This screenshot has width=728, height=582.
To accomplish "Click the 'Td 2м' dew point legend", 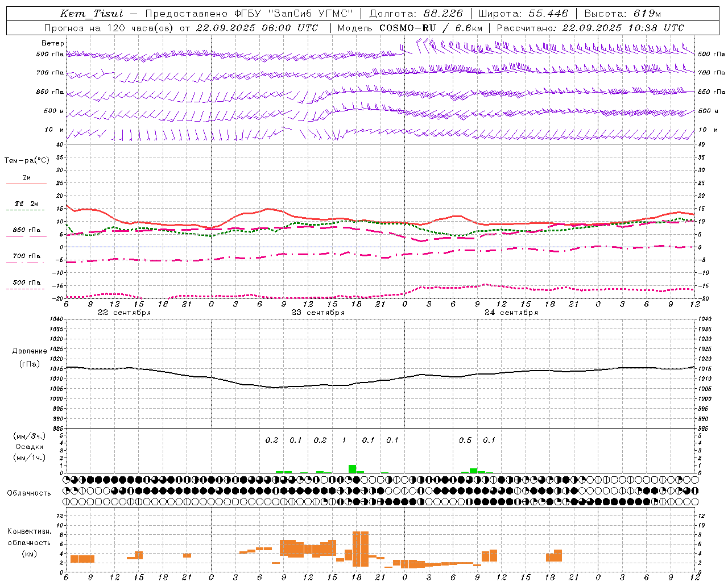I will pos(26,203).
